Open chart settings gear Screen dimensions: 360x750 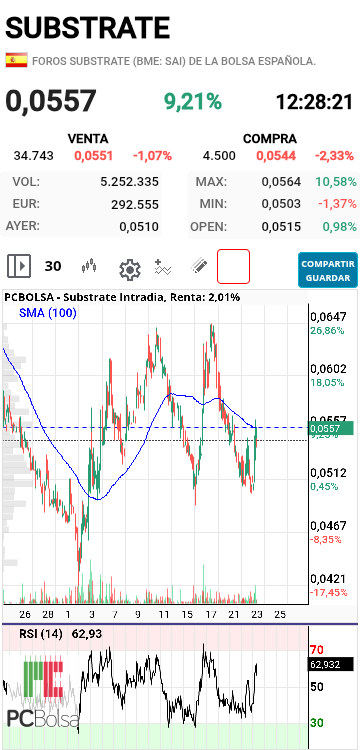pyautogui.click(x=130, y=270)
